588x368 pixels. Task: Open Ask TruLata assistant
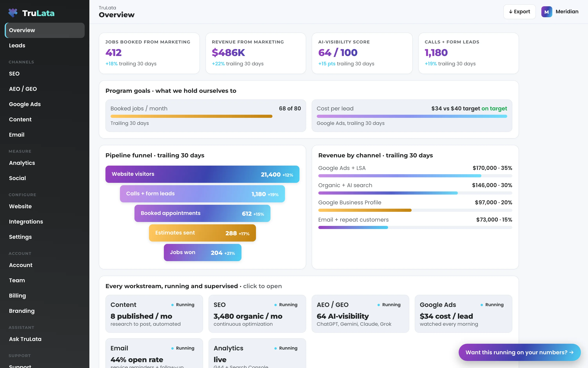coord(45,339)
